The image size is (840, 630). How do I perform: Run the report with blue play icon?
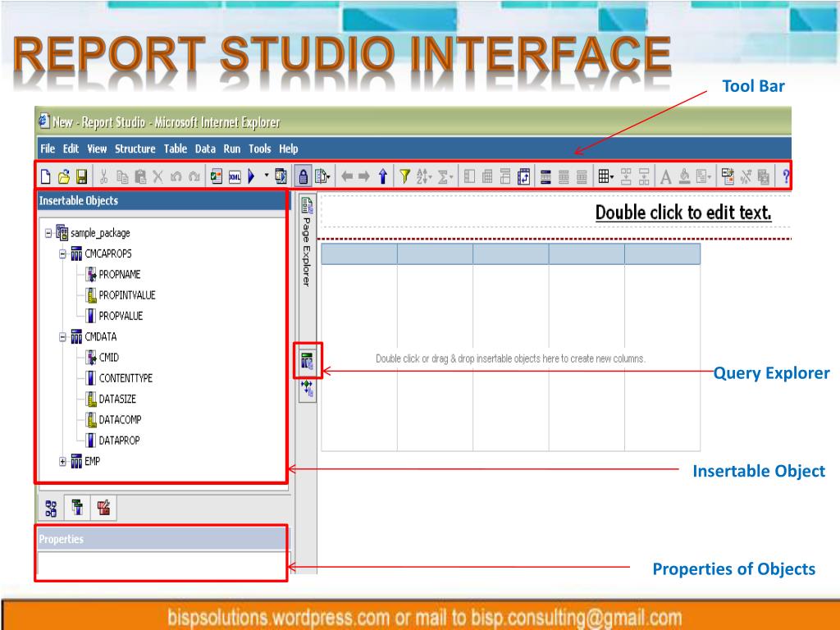[x=251, y=176]
